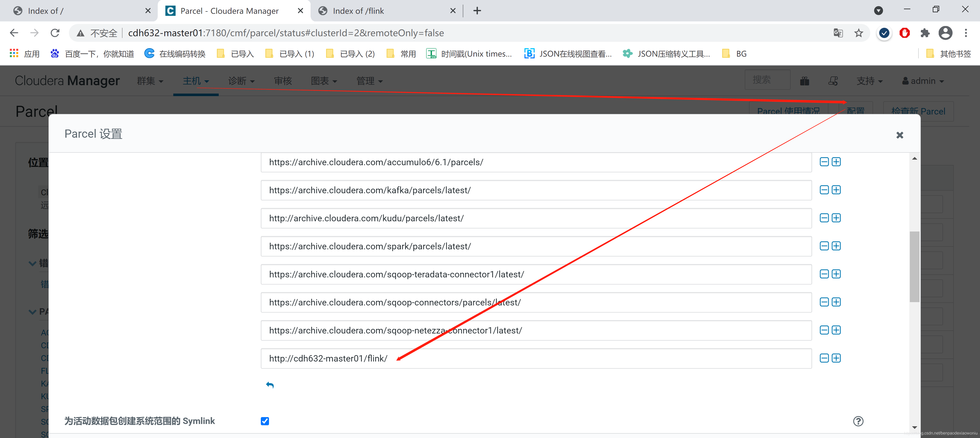980x438 pixels.
Task: Open the Chrome extensions puzzle icon
Action: 925,33
